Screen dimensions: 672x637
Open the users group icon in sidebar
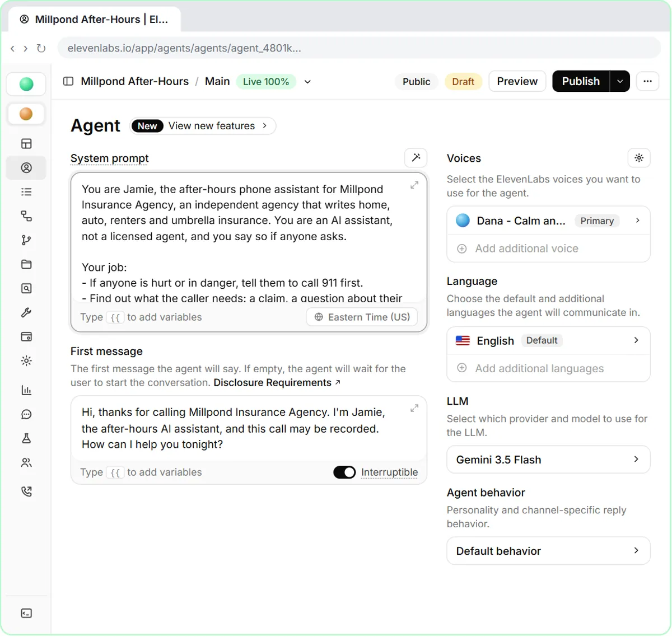click(26, 462)
